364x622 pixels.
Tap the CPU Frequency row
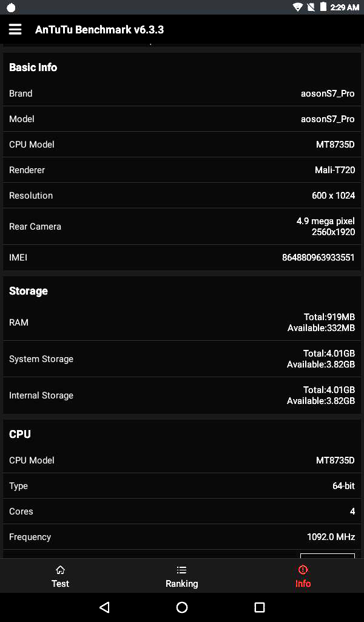point(181,537)
